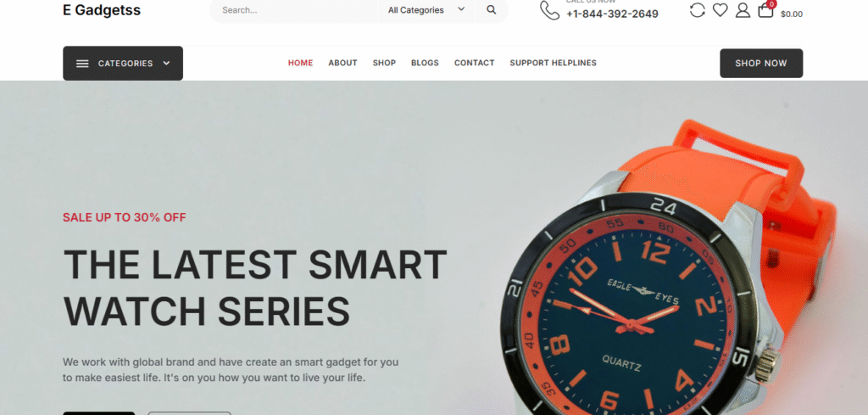Screen dimensions: 868x415
Task: Open the Contact page
Action: point(475,63)
